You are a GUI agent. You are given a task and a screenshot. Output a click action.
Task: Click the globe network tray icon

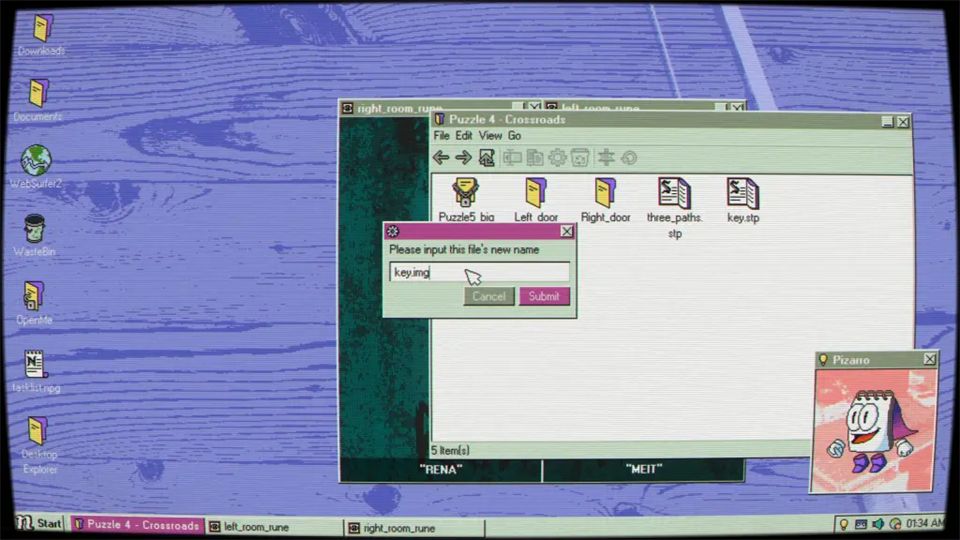895,524
